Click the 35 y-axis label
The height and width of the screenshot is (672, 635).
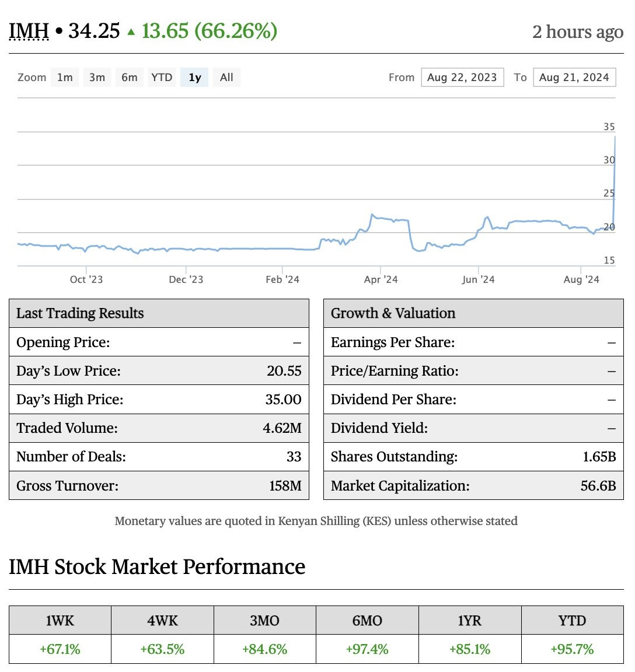(609, 127)
